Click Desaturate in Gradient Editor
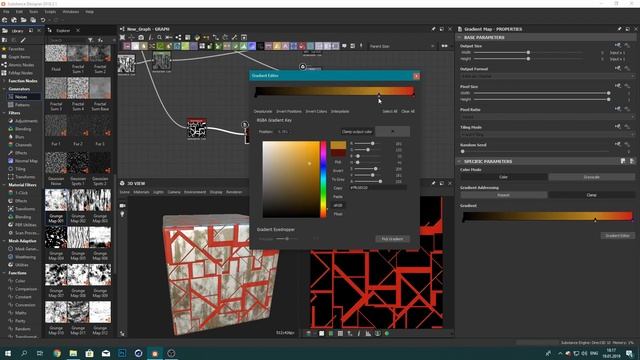The height and width of the screenshot is (360, 640). pyautogui.click(x=263, y=111)
